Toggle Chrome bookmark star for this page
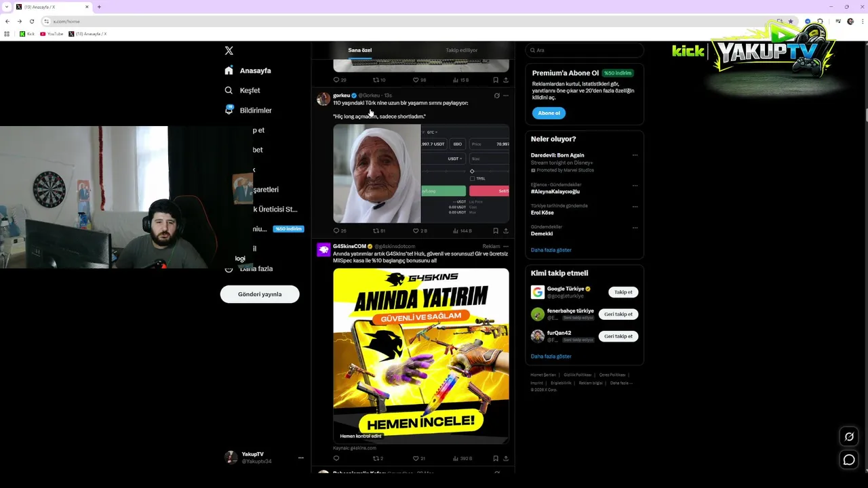The width and height of the screenshot is (868, 488). 791,21
